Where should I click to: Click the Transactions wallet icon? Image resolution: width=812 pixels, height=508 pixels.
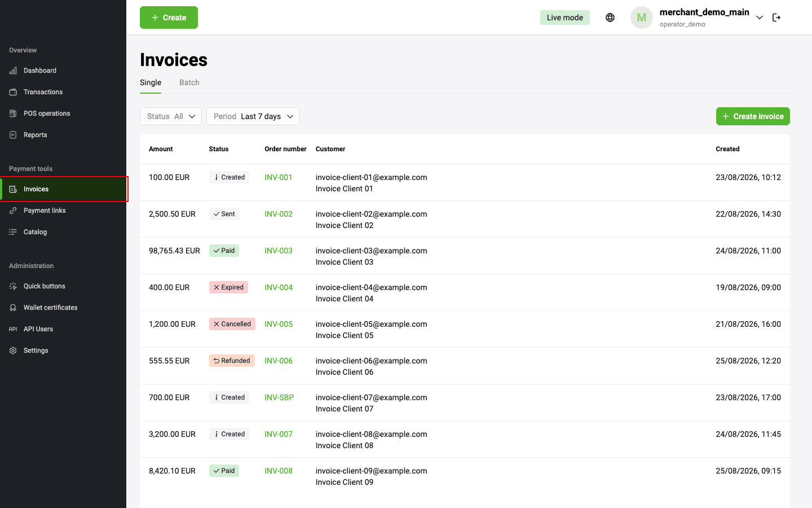(13, 92)
